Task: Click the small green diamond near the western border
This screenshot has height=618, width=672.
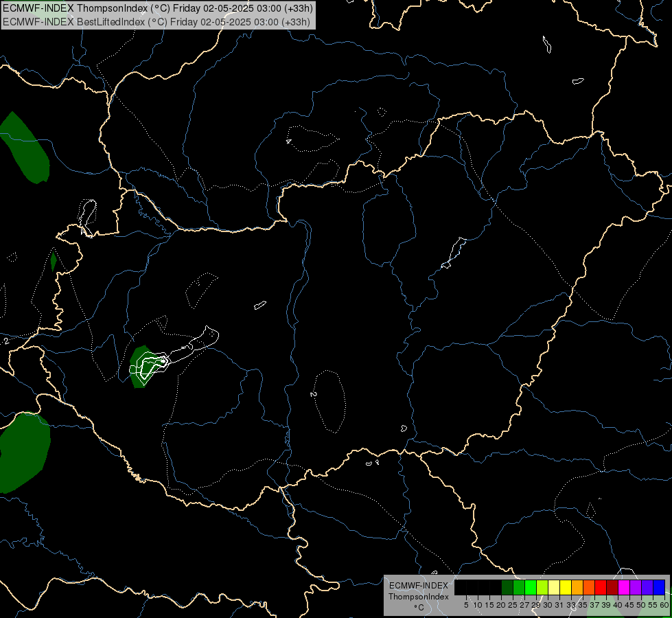Action: [53, 261]
